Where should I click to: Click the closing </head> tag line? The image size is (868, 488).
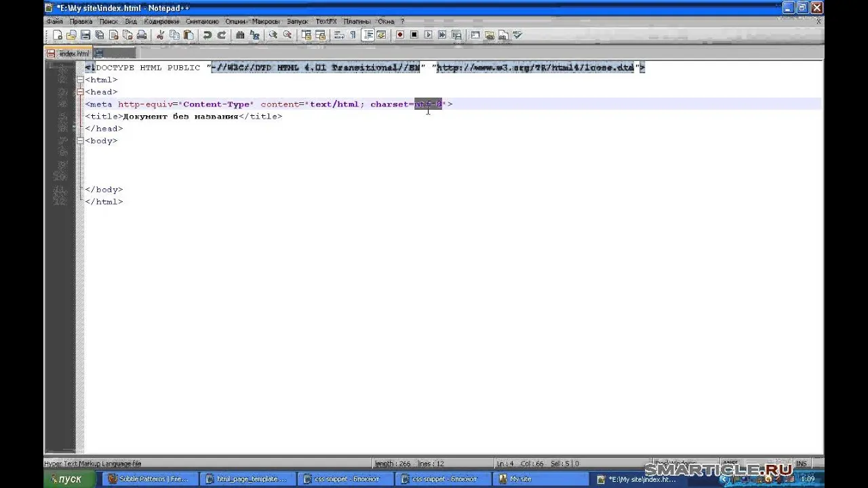pos(104,129)
